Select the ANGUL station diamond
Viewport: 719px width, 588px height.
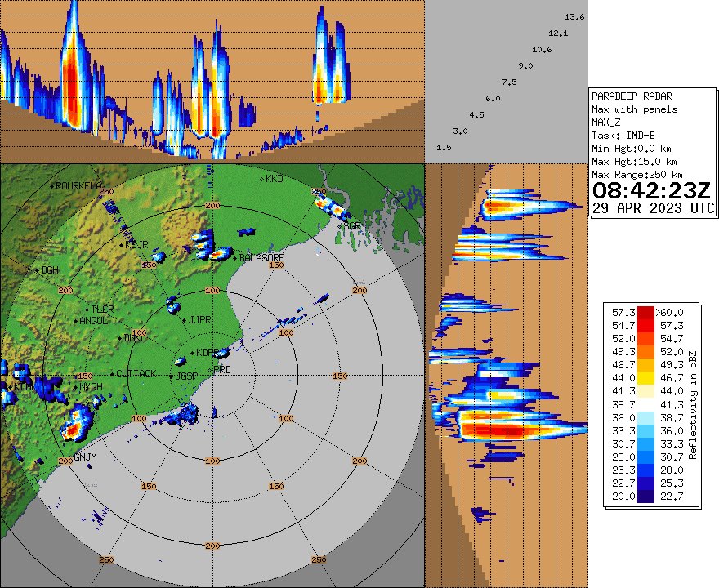tap(75, 319)
